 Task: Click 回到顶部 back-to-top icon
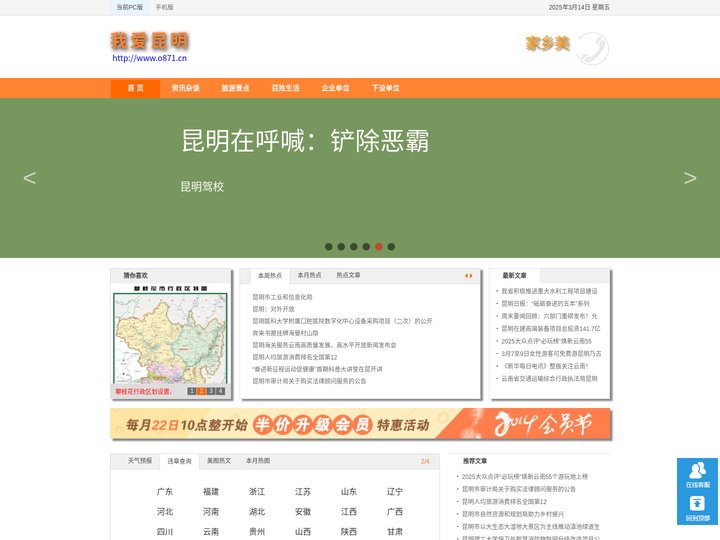(x=697, y=508)
